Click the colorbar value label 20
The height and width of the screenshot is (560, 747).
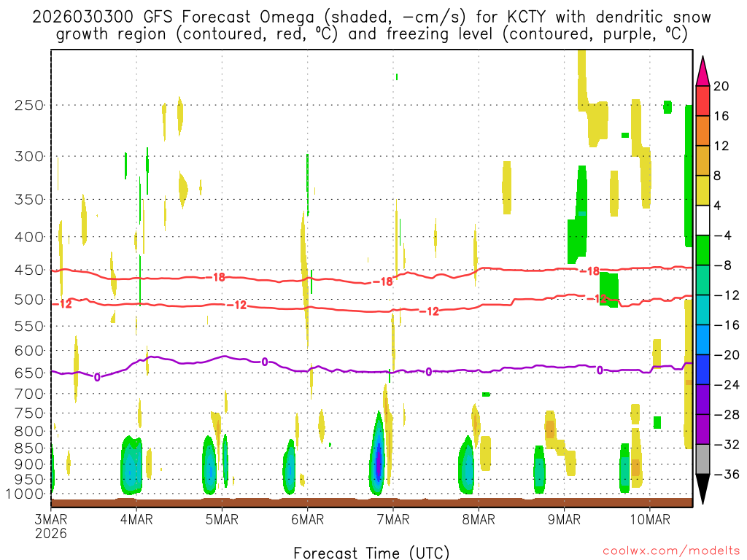721,86
